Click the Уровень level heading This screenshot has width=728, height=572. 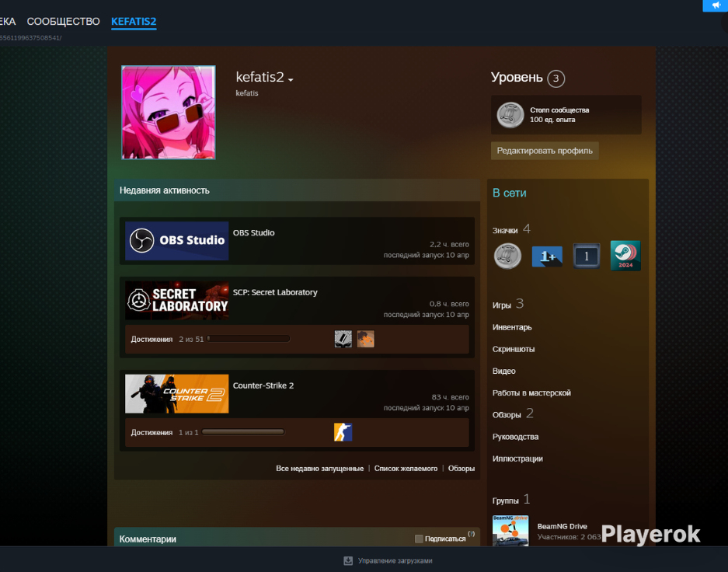coord(517,77)
